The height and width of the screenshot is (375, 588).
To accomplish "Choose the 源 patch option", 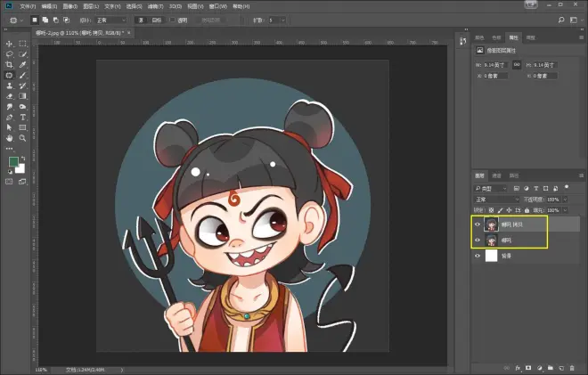I will click(141, 20).
